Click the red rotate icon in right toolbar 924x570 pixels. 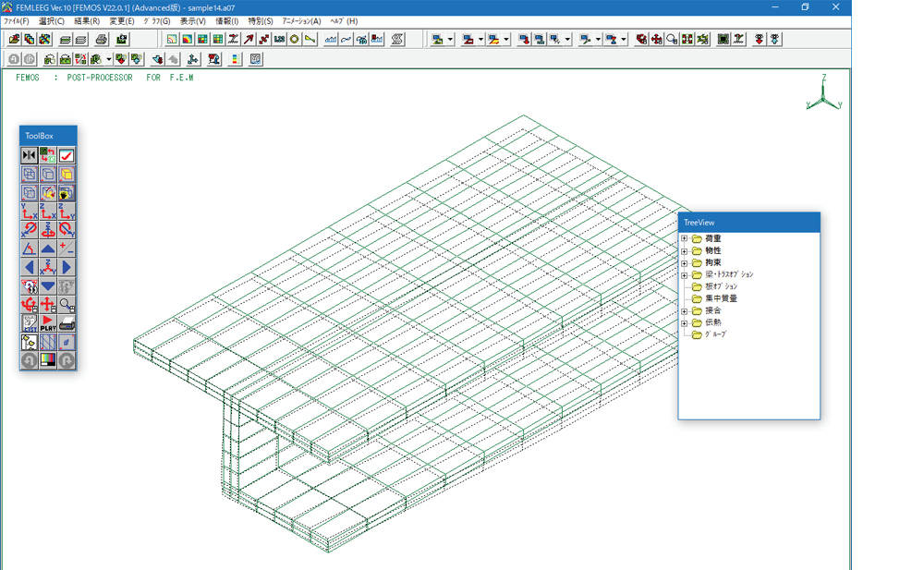tap(641, 40)
